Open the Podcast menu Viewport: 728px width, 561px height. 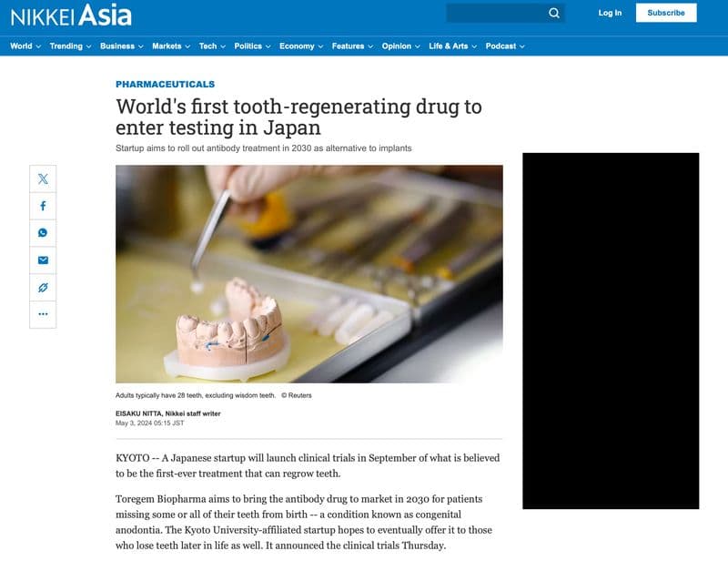point(505,46)
